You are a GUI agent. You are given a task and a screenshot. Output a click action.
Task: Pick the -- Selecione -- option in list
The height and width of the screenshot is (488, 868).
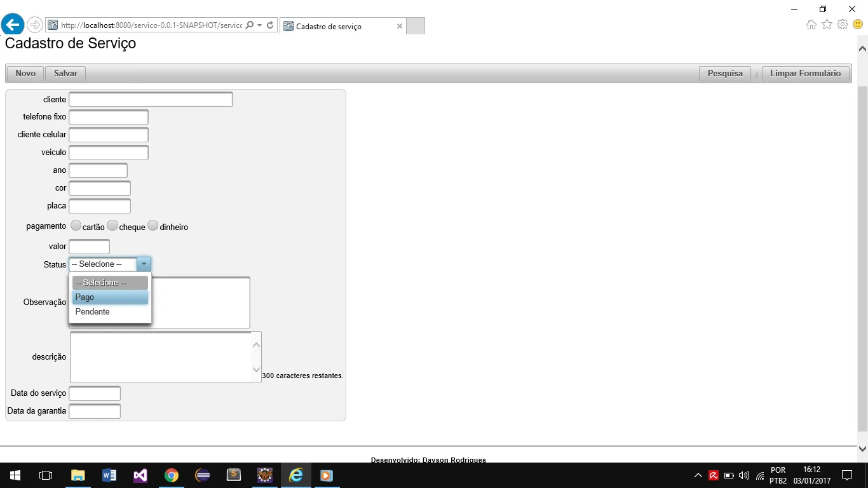pyautogui.click(x=110, y=283)
